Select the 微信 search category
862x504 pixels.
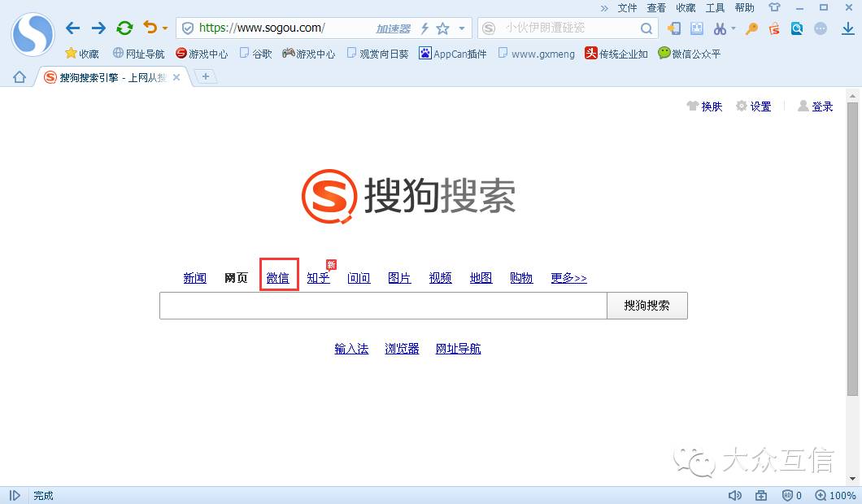pos(277,277)
